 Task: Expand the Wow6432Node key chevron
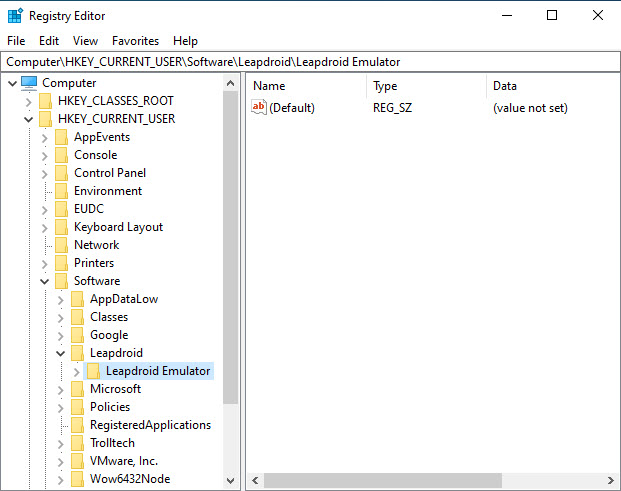coord(60,480)
